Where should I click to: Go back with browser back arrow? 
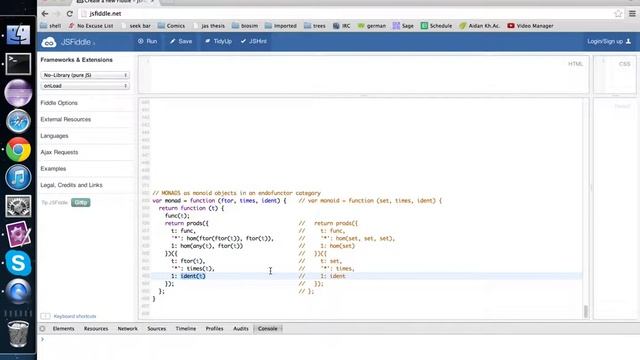click(x=45, y=13)
